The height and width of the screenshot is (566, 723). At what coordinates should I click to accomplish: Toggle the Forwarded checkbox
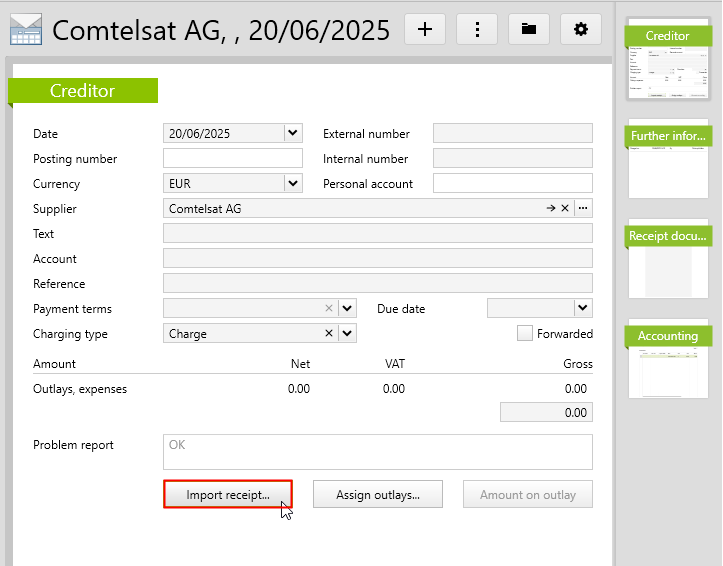click(525, 334)
